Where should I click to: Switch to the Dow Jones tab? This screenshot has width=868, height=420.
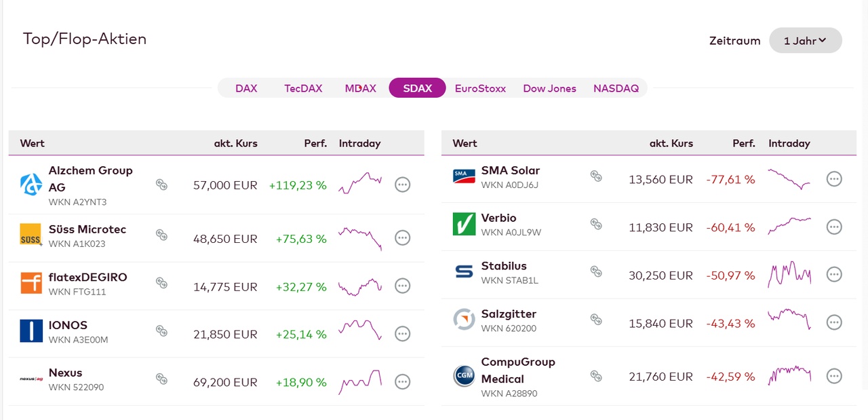[x=549, y=88]
